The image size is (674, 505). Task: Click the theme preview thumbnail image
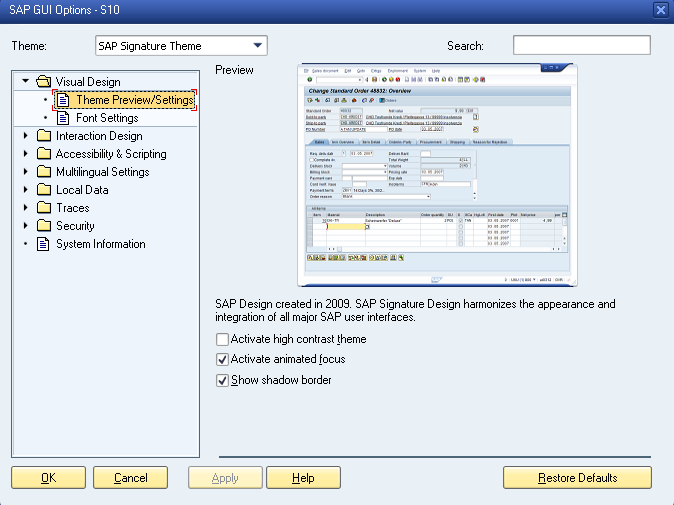[437, 175]
